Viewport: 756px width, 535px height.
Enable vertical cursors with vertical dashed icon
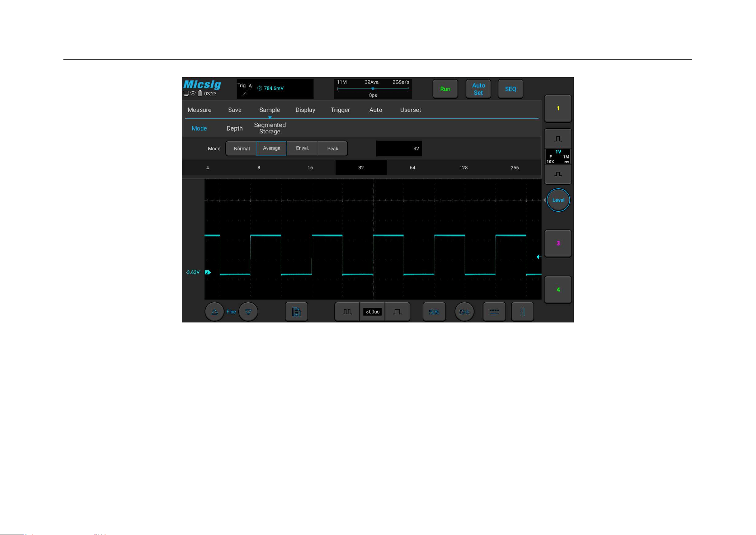click(522, 312)
